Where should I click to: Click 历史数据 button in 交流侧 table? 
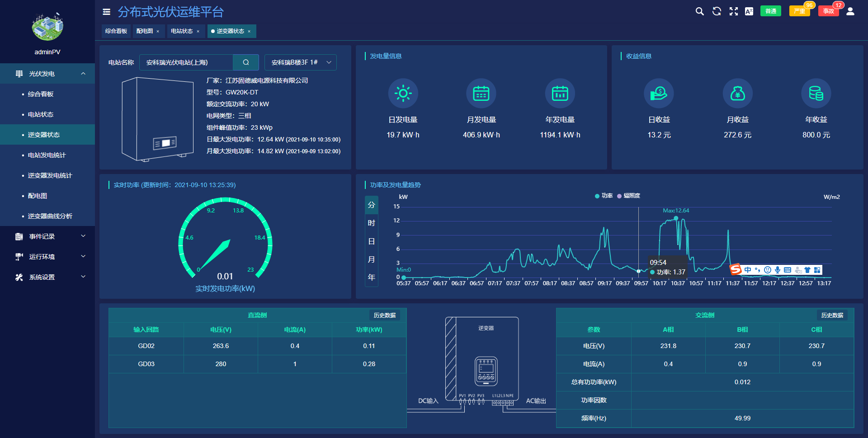tap(832, 315)
